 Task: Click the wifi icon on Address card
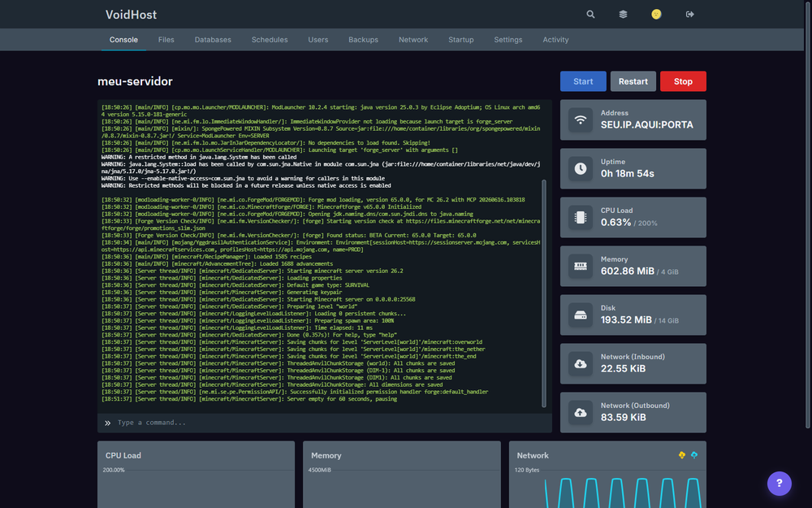(581, 119)
